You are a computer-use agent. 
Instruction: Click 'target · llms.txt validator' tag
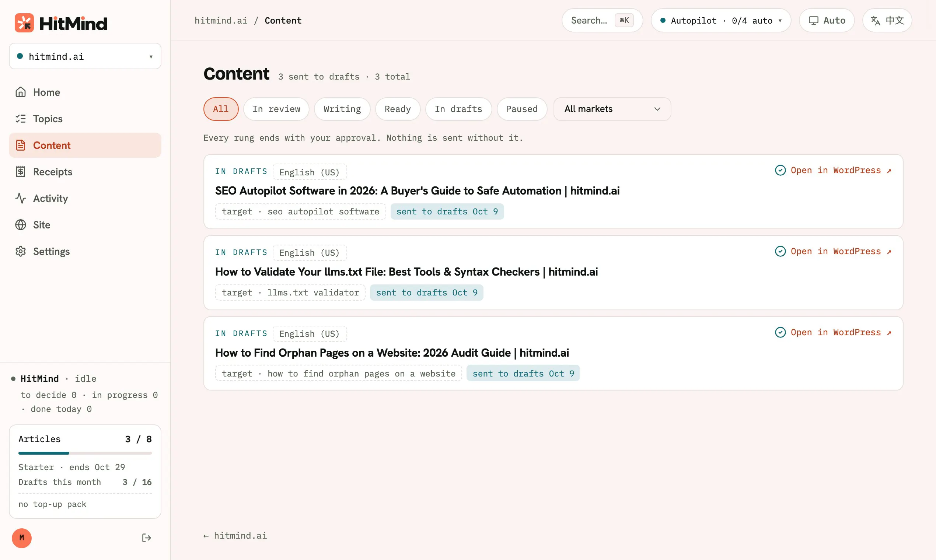290,293
